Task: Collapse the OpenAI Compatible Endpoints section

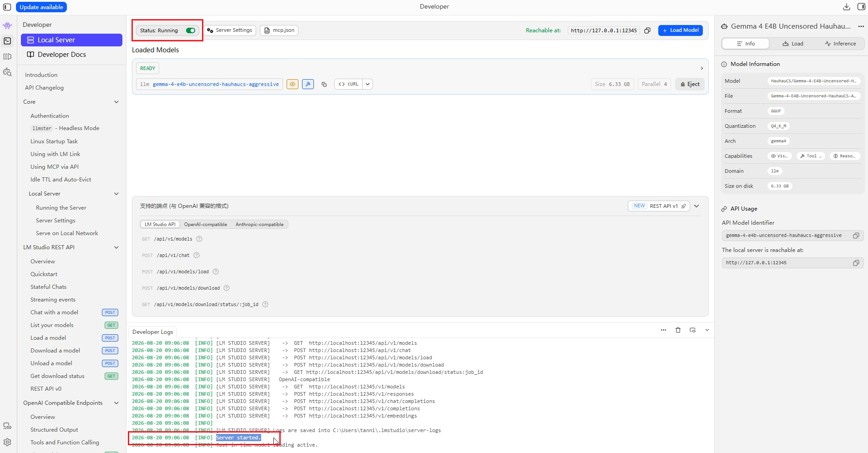Action: [x=116, y=403]
